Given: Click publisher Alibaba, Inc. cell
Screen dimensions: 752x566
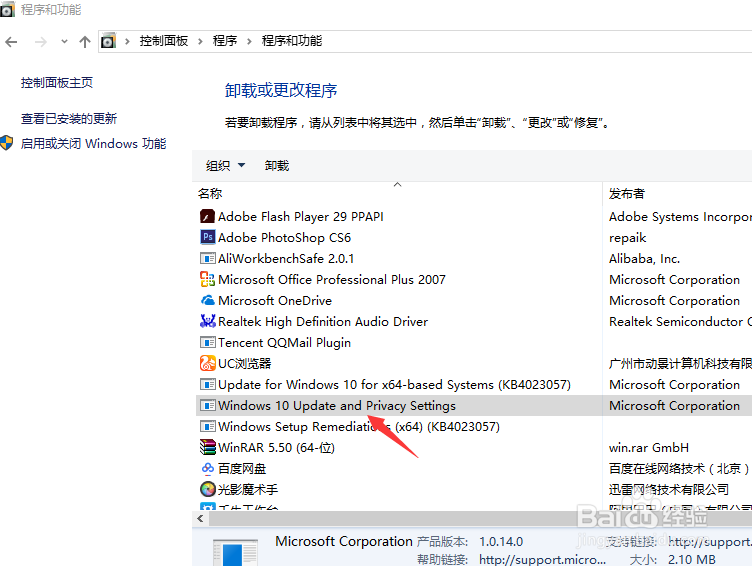Looking at the screenshot, I should (x=644, y=259).
